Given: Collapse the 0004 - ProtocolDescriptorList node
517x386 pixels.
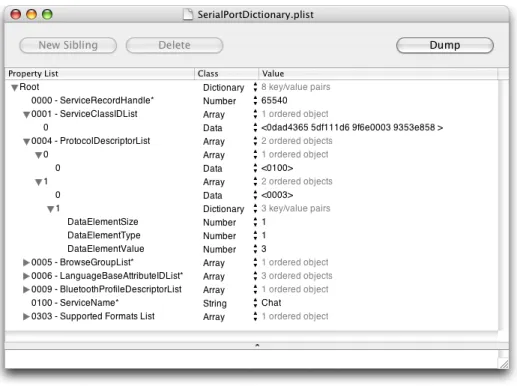Looking at the screenshot, I should [x=26, y=142].
